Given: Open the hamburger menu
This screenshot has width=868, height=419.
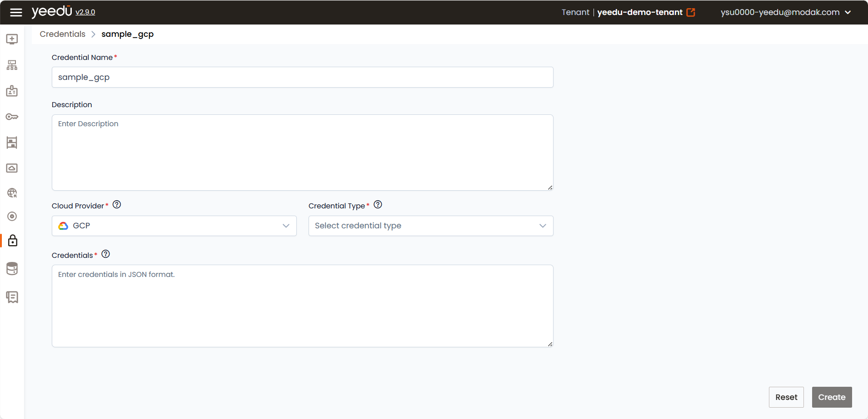Looking at the screenshot, I should click(16, 12).
